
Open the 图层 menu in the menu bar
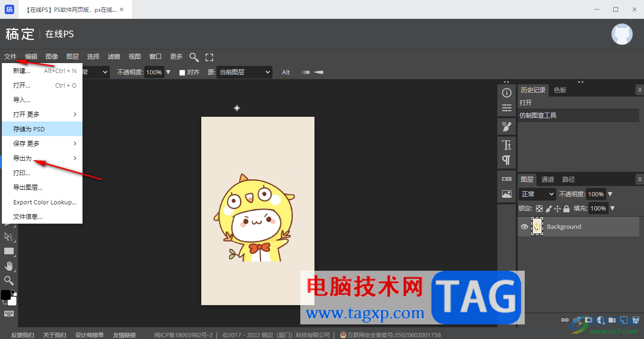point(73,56)
